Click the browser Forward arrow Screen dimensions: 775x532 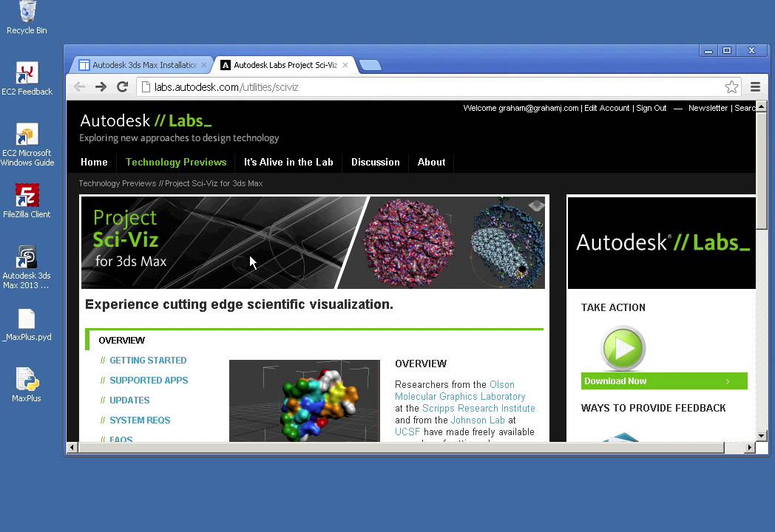(x=101, y=87)
